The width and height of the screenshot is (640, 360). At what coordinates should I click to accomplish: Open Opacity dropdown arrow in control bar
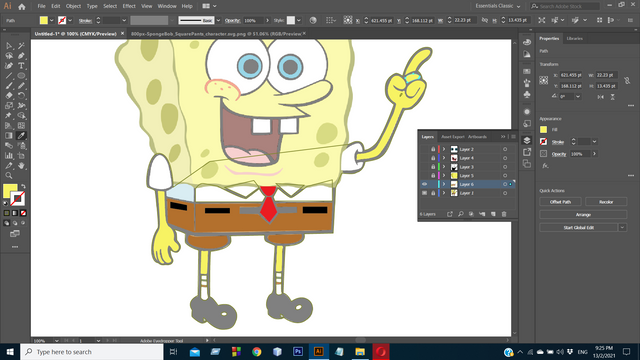[267, 20]
